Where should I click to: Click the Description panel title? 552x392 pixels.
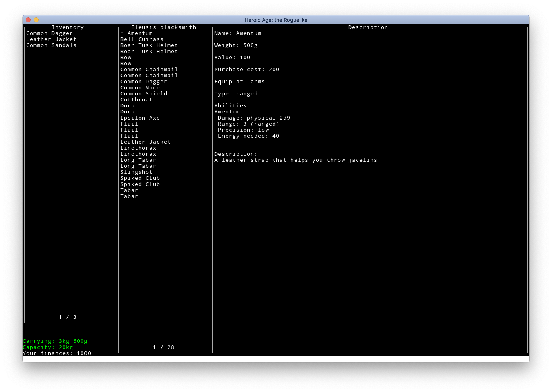[x=368, y=27]
